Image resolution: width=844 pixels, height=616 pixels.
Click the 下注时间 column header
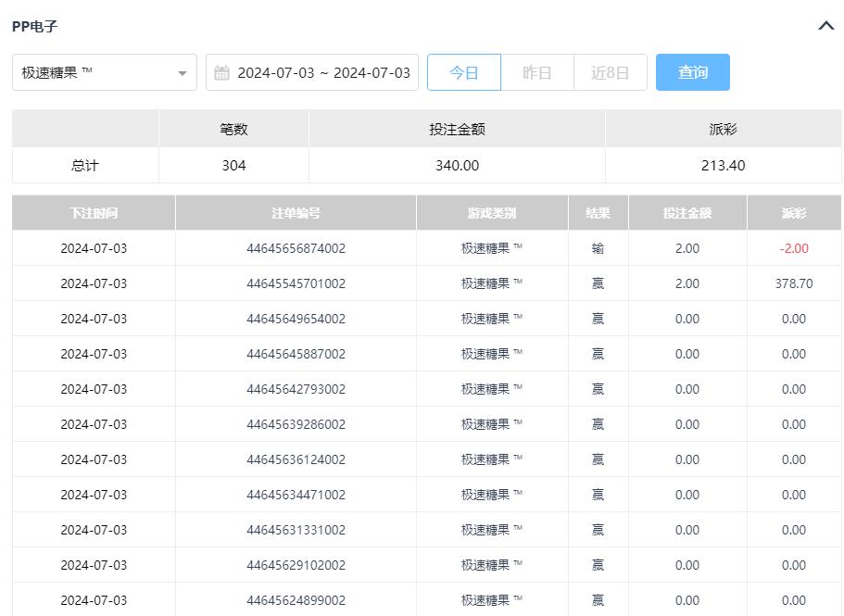94,213
